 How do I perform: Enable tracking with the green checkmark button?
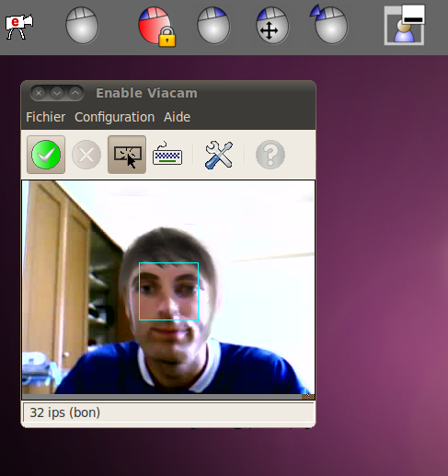pos(46,155)
